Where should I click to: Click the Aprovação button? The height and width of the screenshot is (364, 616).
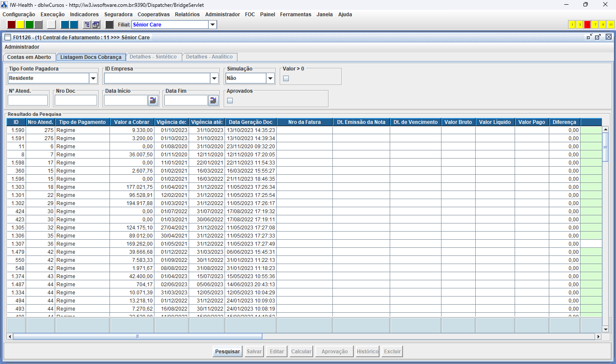335,352
